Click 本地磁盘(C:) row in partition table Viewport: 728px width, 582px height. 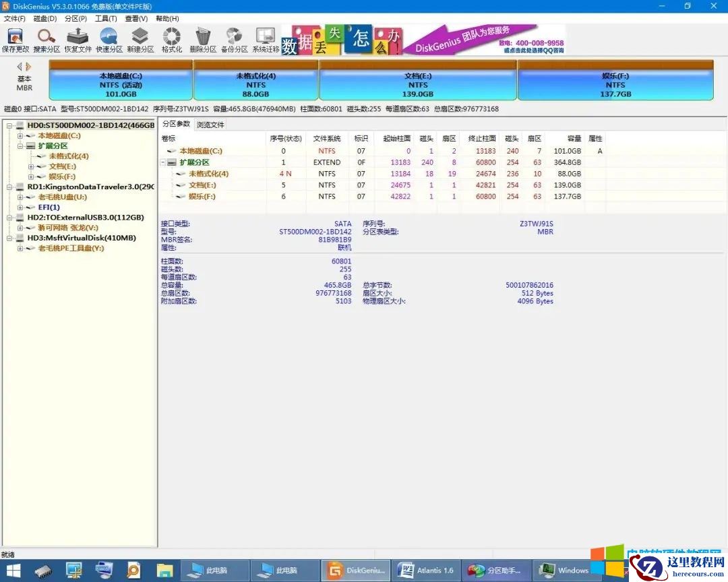pos(383,151)
